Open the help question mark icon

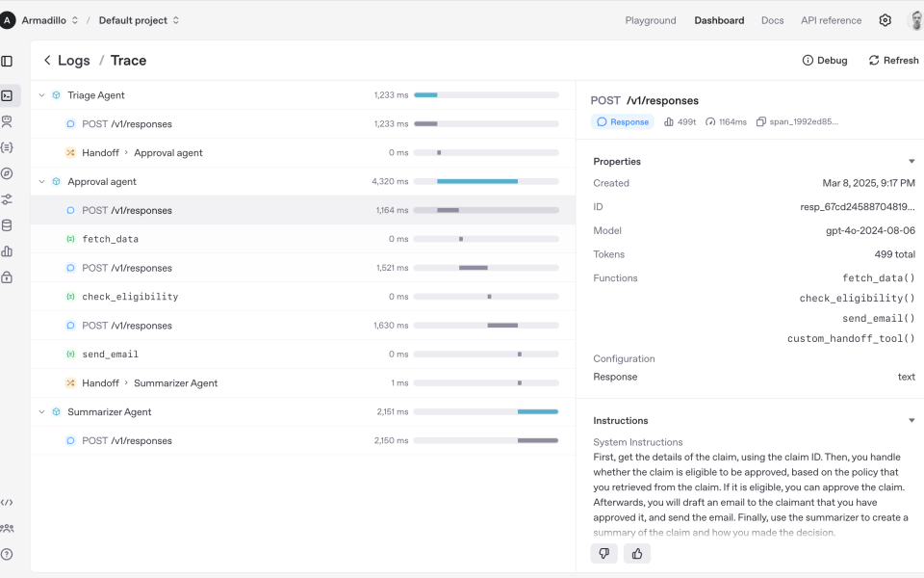[x=7, y=554]
